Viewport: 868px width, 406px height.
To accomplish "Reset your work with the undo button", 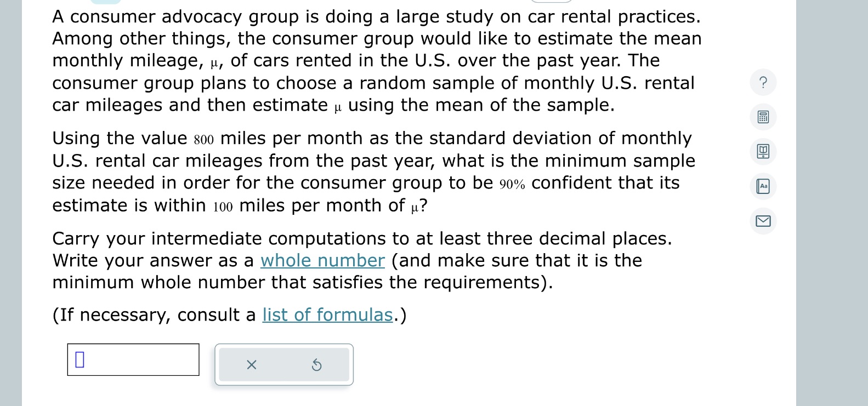I will point(317,365).
